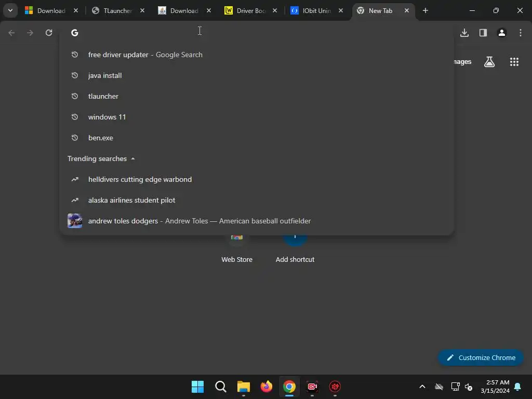The image size is (532, 399).
Task: Click Chrome icon in taskbar
Action: click(x=289, y=387)
